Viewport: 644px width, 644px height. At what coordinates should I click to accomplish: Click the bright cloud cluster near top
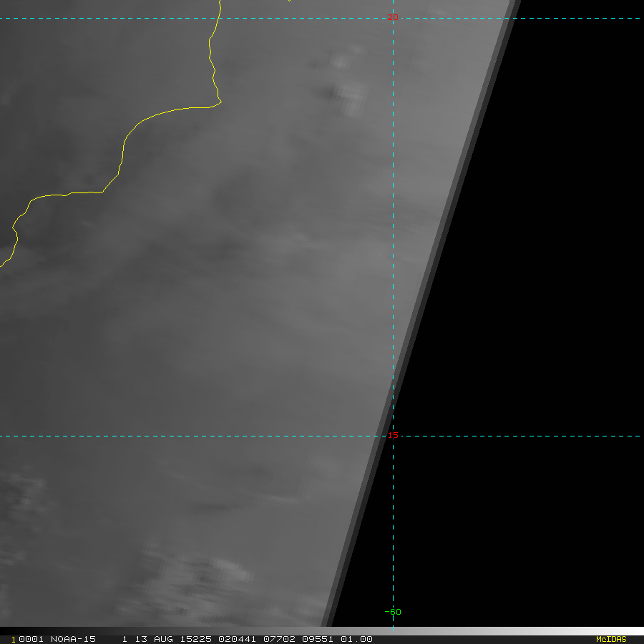[349, 97]
